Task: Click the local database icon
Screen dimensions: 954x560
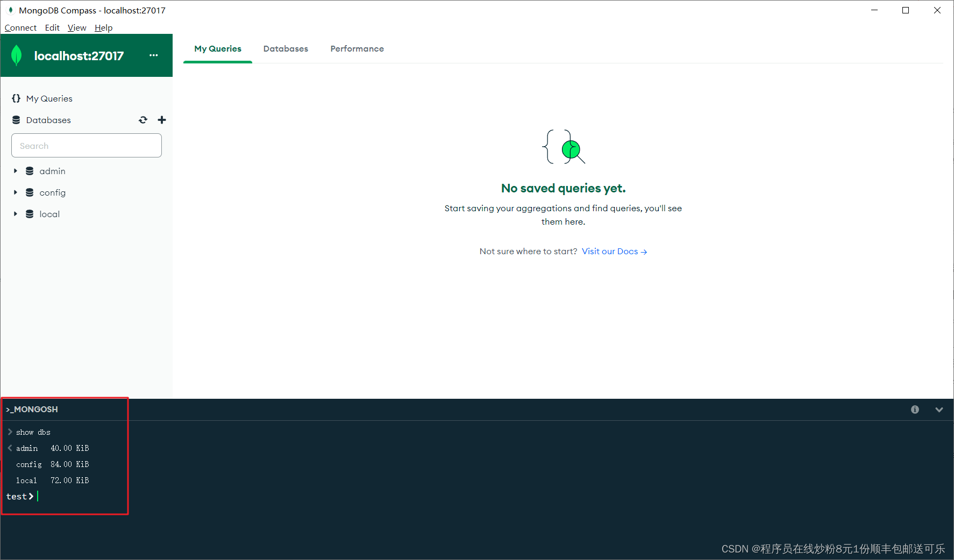Action: [30, 214]
